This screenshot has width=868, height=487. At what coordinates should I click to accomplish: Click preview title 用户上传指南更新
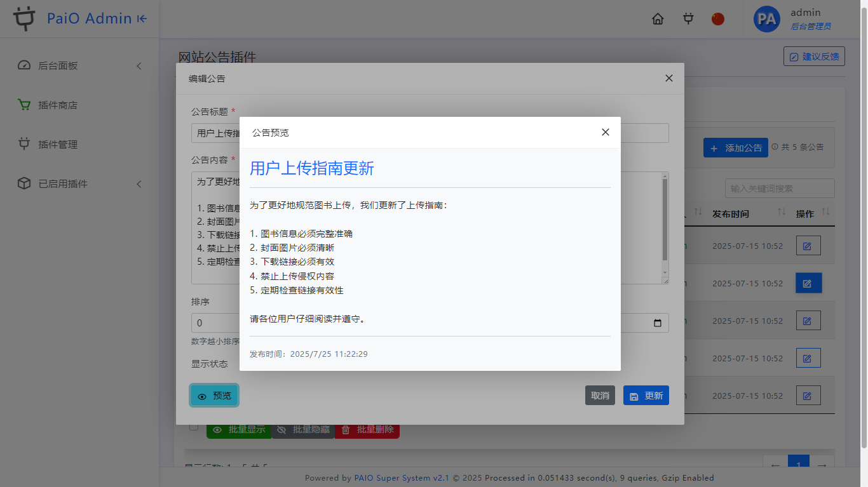coord(312,168)
